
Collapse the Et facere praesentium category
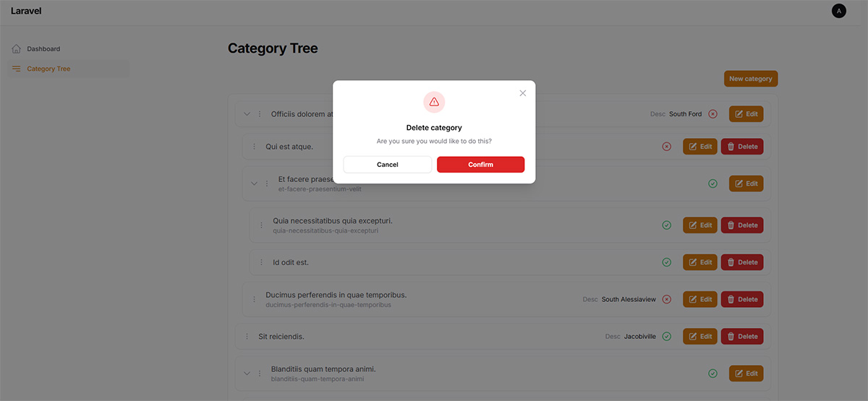click(x=254, y=184)
